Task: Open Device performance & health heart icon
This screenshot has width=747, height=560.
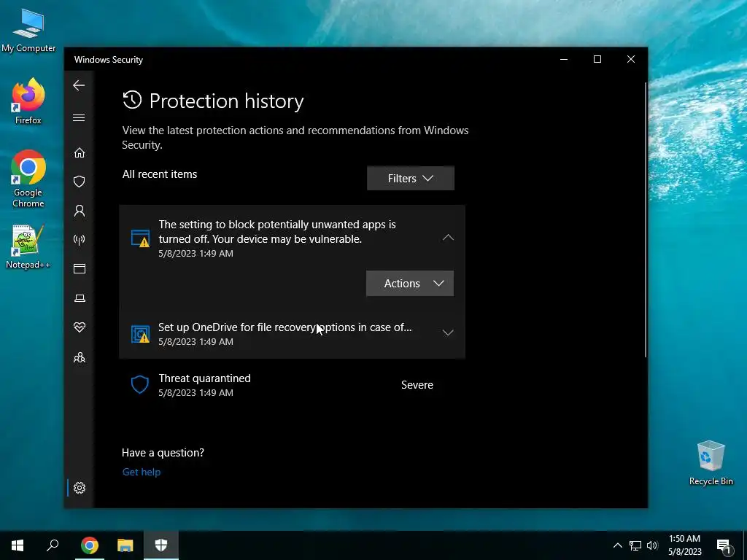Action: tap(79, 327)
